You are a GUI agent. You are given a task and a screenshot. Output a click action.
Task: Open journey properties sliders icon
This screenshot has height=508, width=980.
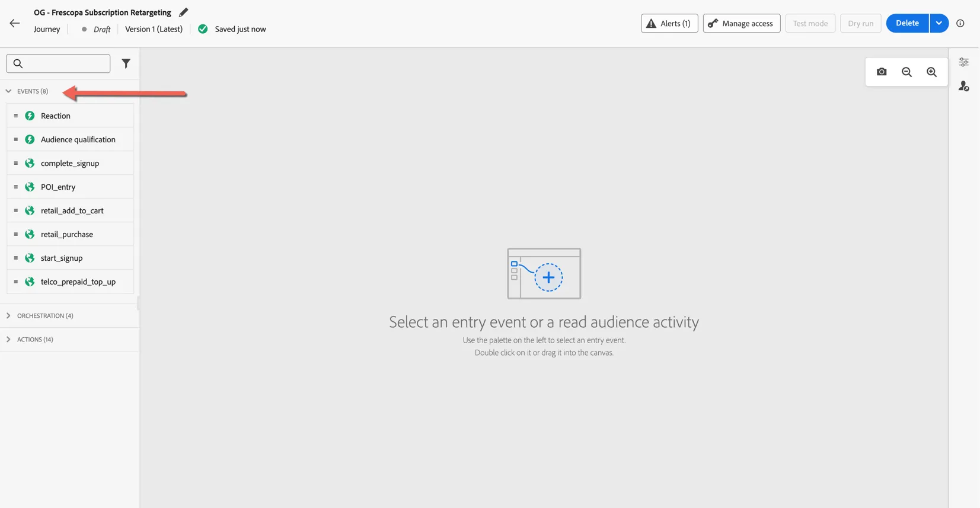click(964, 62)
